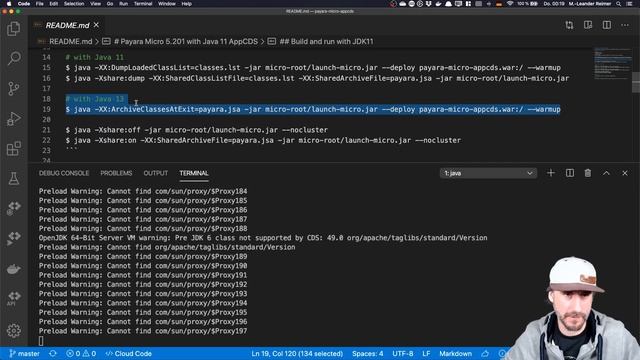Click the Wi-Fi icon in menu bar
640x360 pixels.
(510, 4)
